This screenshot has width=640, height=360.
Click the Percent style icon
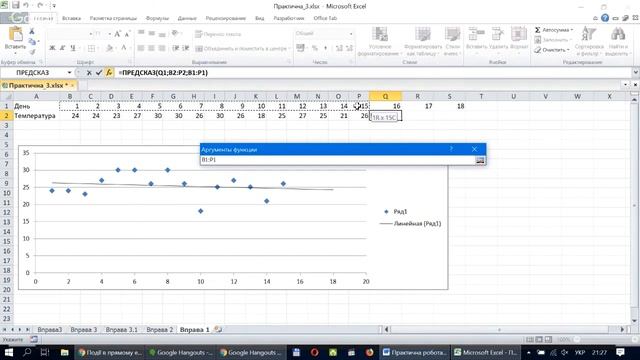(315, 48)
